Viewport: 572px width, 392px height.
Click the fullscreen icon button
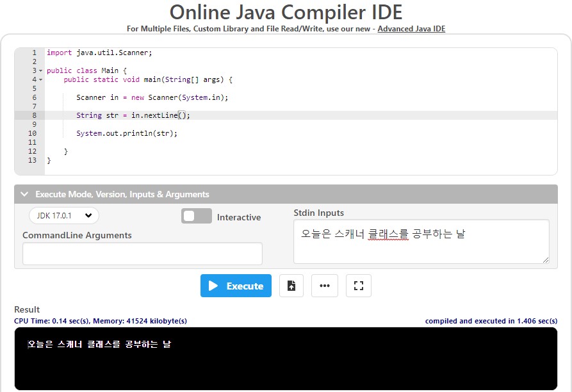pos(359,286)
